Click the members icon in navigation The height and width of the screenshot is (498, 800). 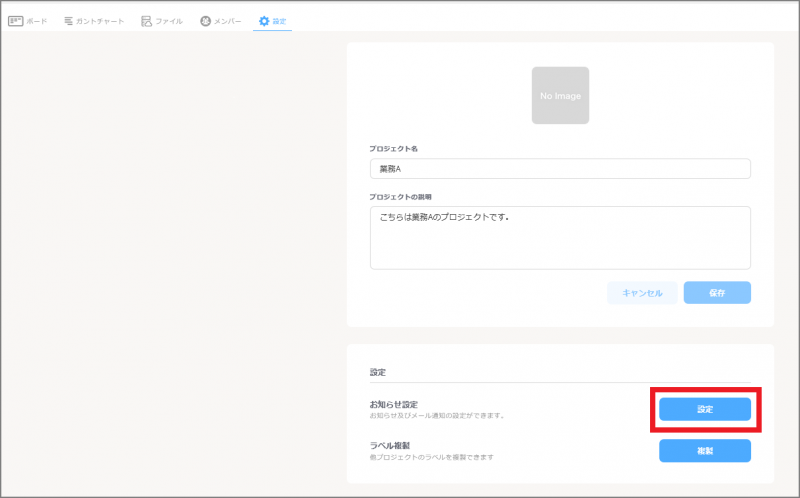point(205,21)
